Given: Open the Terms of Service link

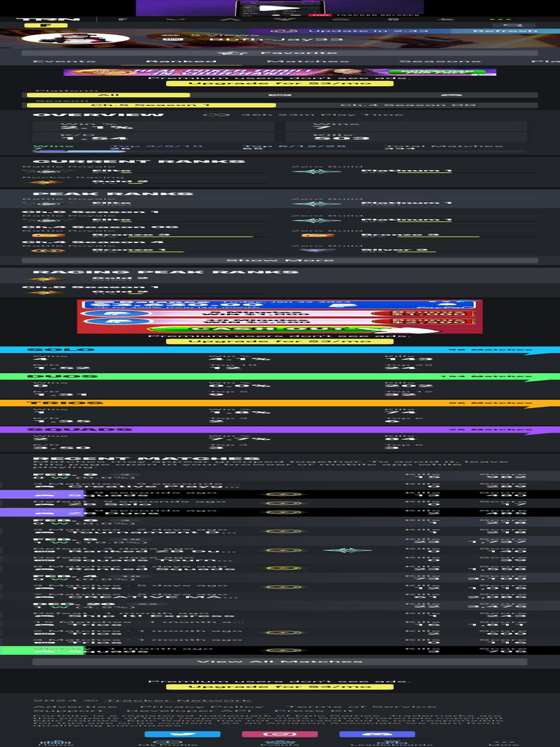Looking at the screenshot, I should click(x=362, y=706).
